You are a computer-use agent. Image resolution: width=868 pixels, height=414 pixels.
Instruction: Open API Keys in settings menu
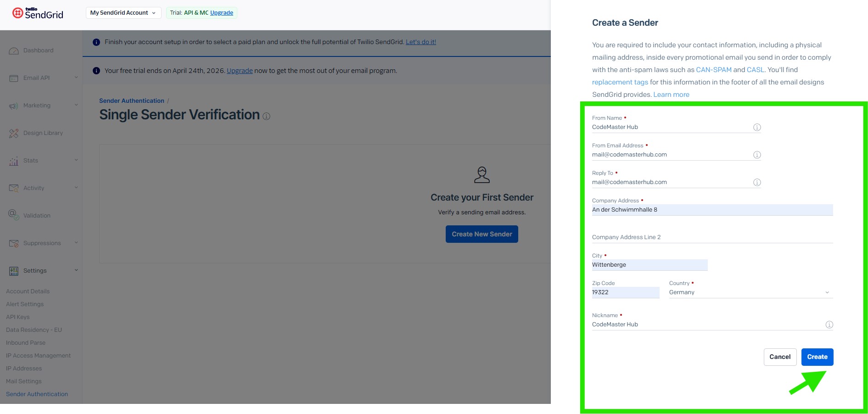(x=18, y=317)
